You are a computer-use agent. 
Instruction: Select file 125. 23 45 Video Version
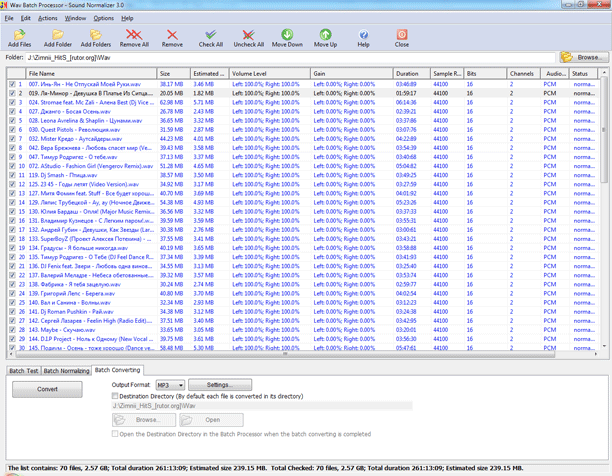tap(303, 184)
